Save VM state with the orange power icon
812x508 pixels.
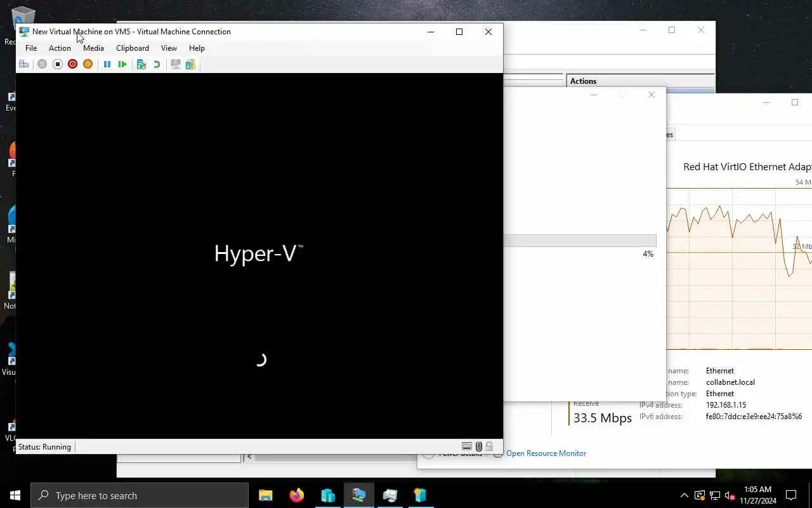pyautogui.click(x=88, y=64)
